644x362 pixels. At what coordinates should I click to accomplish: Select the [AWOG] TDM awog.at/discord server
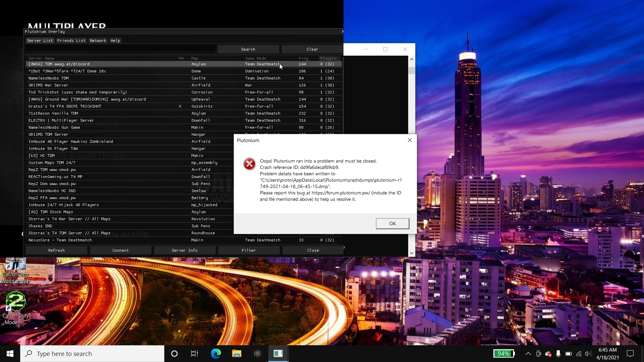click(x=184, y=64)
